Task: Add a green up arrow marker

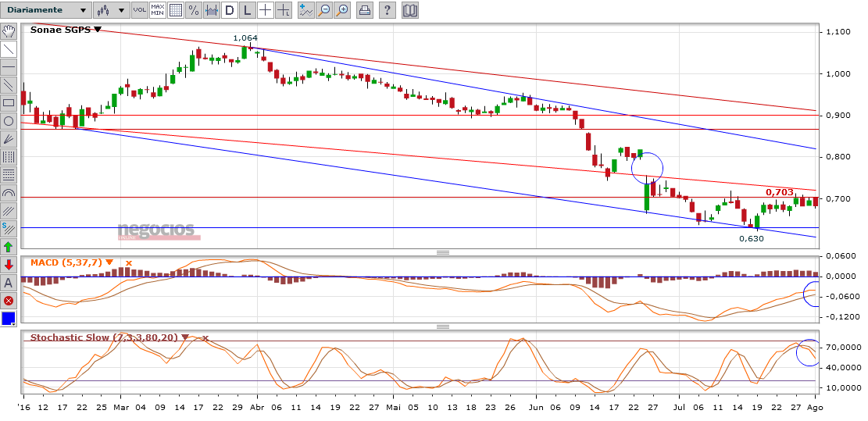Action: tap(9, 246)
